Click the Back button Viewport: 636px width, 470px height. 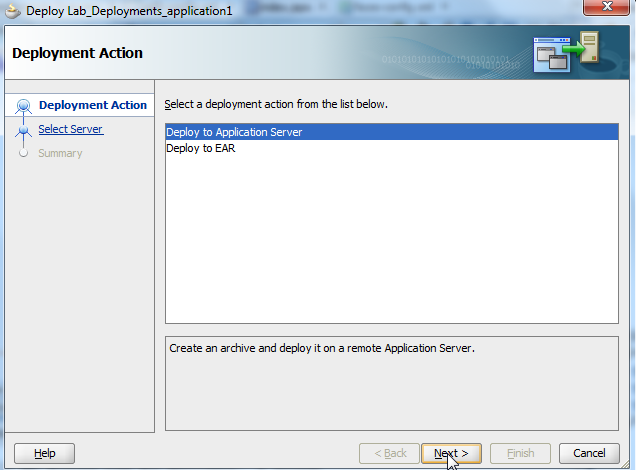click(x=388, y=453)
